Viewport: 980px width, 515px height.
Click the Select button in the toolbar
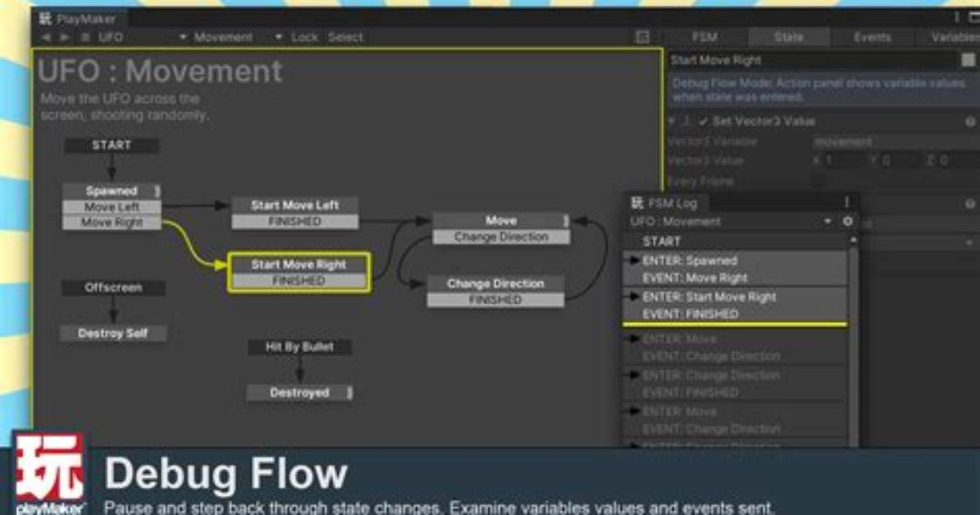coord(345,38)
